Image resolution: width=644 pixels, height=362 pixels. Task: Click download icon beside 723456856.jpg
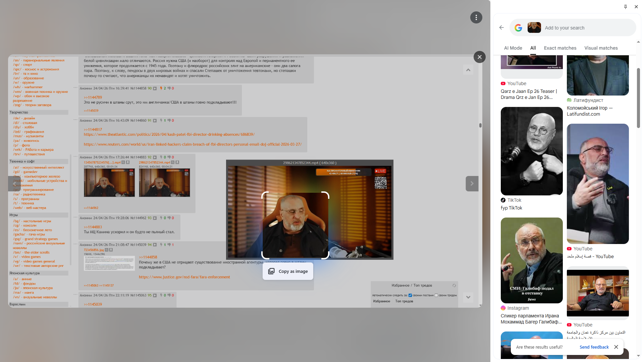coord(111,250)
